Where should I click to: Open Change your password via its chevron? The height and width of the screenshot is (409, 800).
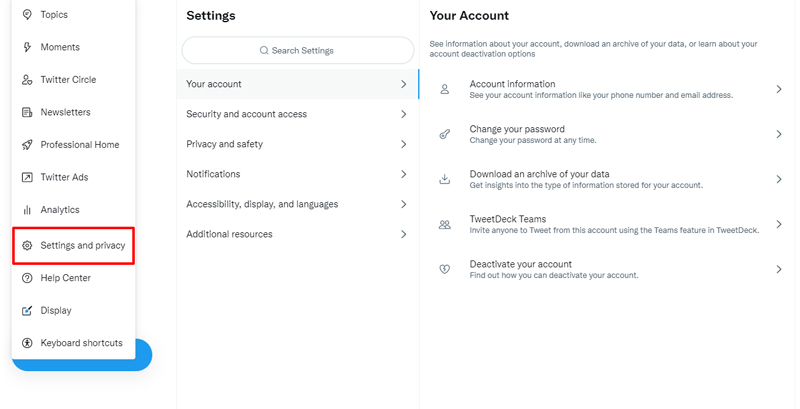click(779, 134)
